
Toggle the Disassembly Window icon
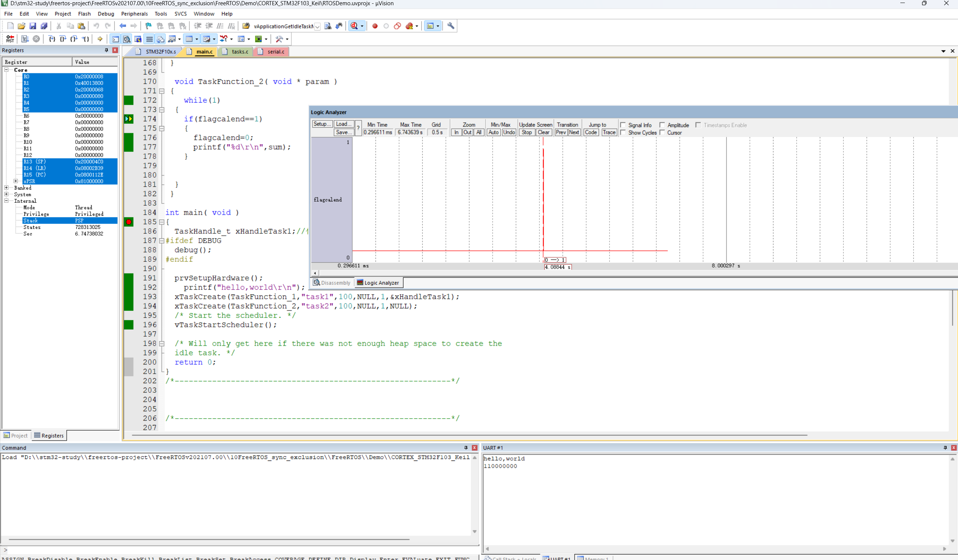[x=127, y=39]
